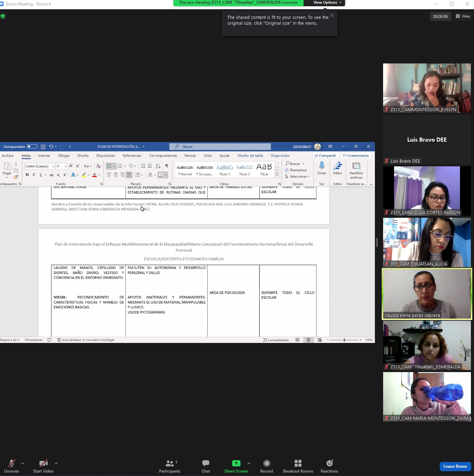474x476 pixels.
Task: Click the Editor pen icon
Action: pos(338,166)
